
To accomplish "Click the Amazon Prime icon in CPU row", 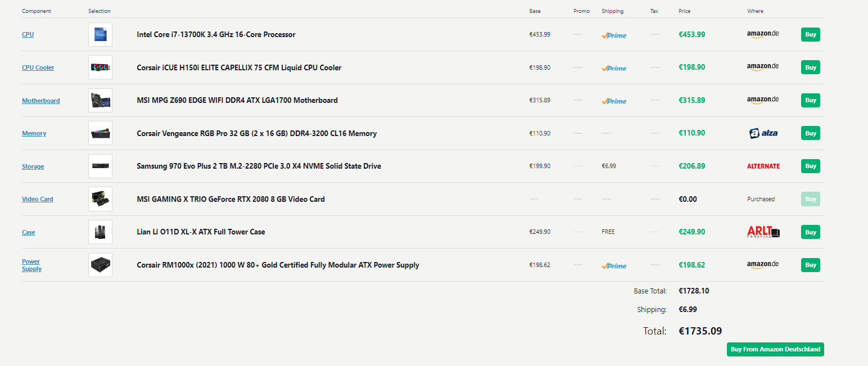I will [x=613, y=35].
